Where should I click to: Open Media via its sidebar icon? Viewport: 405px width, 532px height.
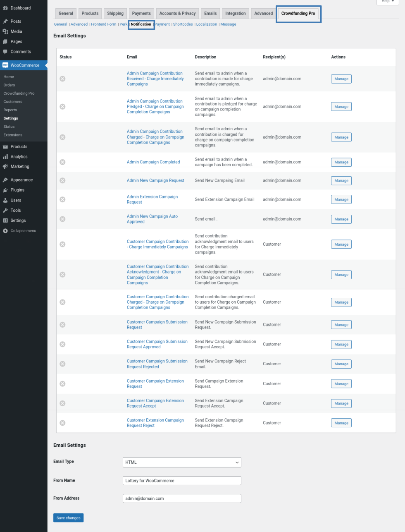coord(5,31)
